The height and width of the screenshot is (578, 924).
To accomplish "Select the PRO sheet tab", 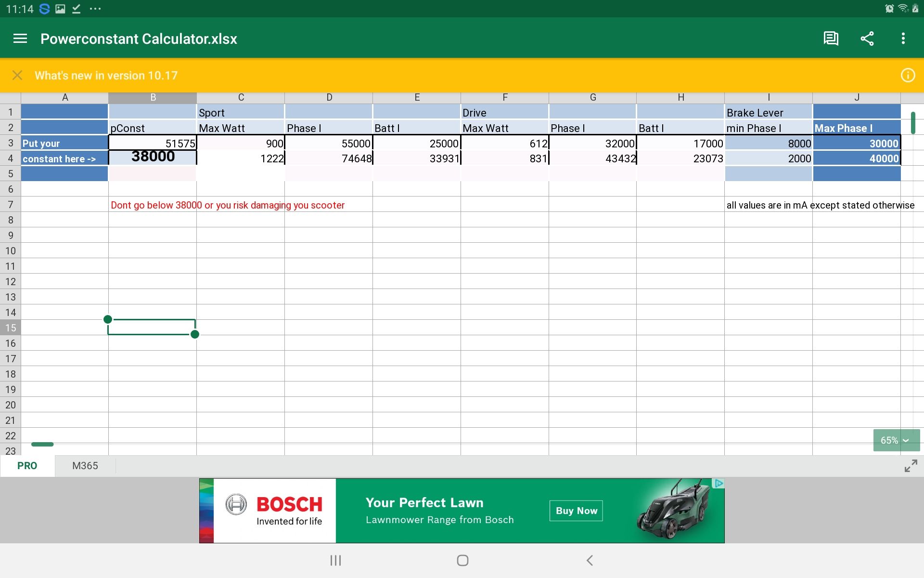I will (27, 466).
